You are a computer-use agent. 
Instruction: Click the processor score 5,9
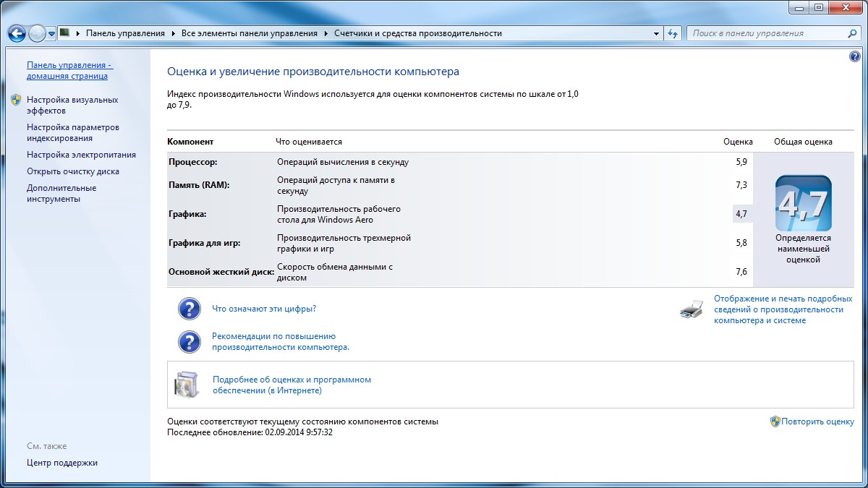pos(741,162)
